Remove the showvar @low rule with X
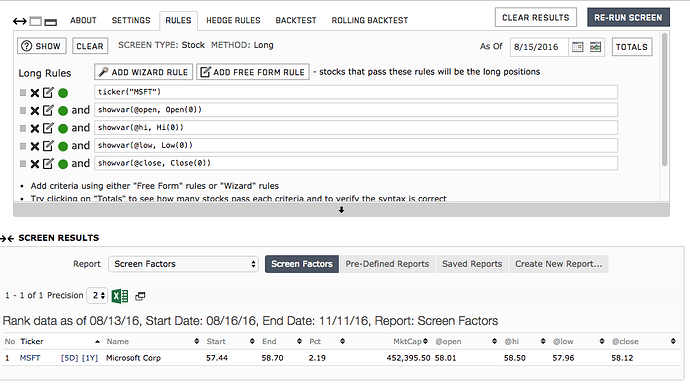 (x=35, y=146)
